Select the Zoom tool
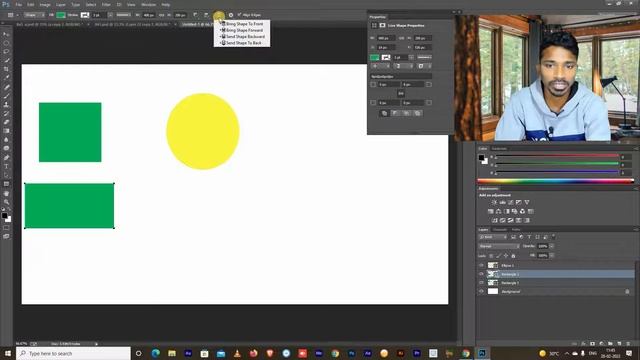 tap(6, 202)
